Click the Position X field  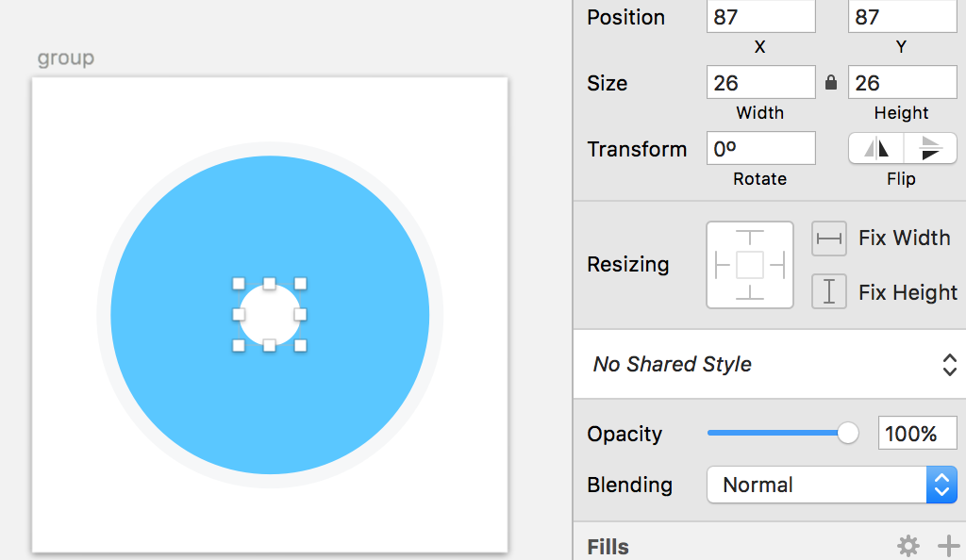(760, 17)
